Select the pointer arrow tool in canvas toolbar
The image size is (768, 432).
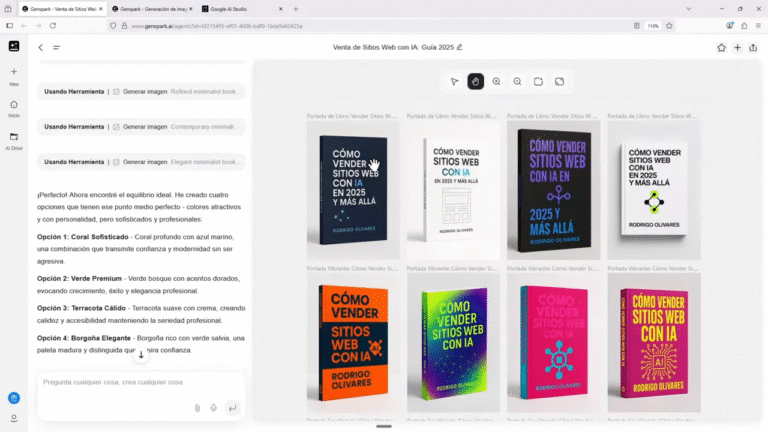tap(455, 82)
